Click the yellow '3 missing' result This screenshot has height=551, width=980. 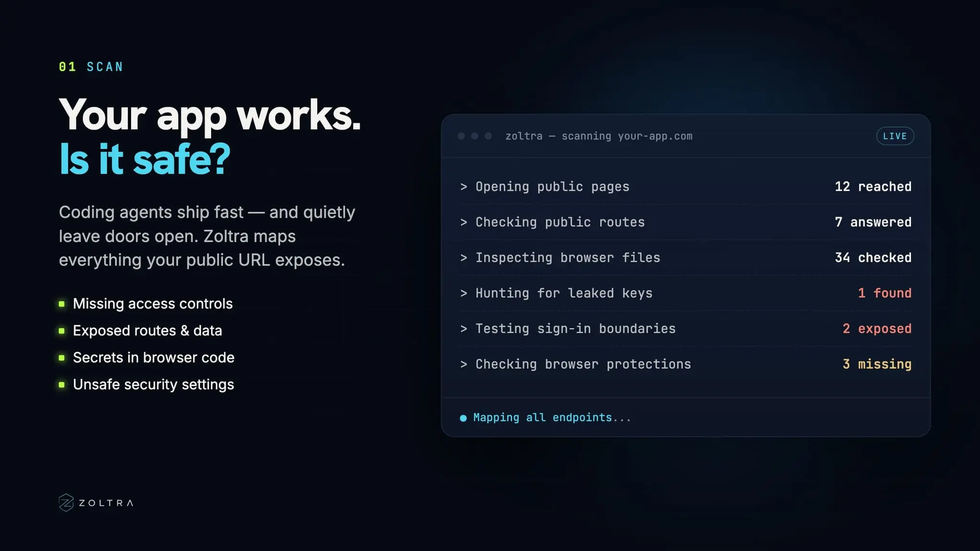pyautogui.click(x=877, y=364)
